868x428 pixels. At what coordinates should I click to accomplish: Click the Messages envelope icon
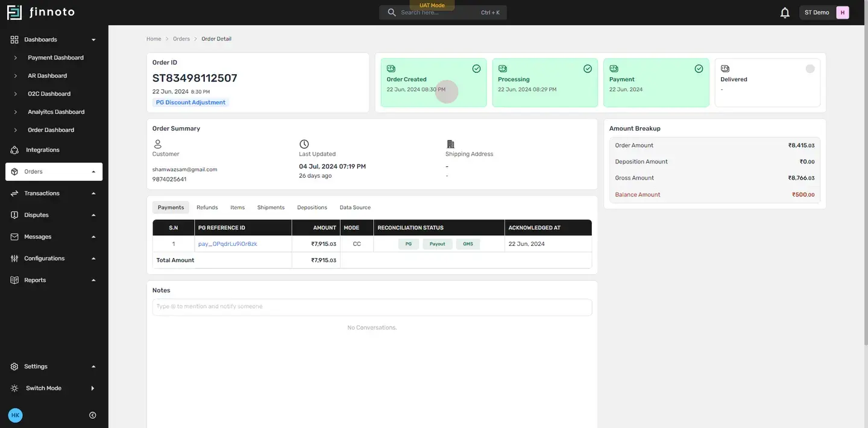pos(14,237)
